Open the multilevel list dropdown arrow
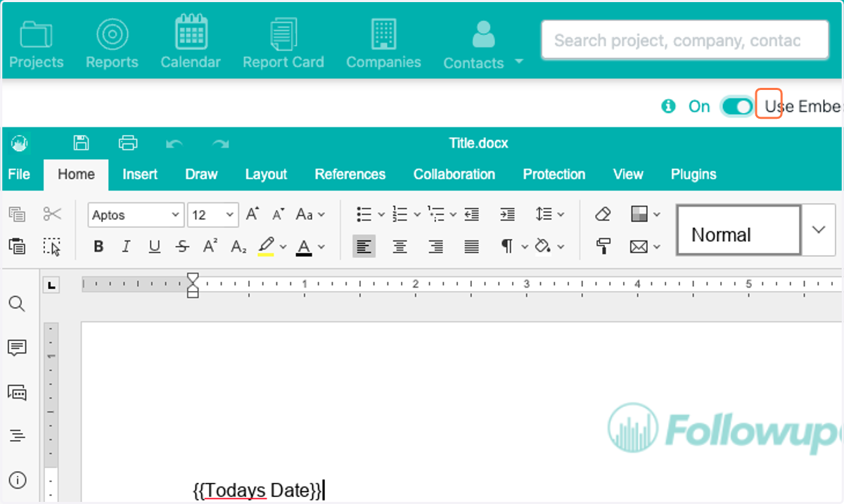Viewport: 844px width, 504px height. click(x=453, y=214)
